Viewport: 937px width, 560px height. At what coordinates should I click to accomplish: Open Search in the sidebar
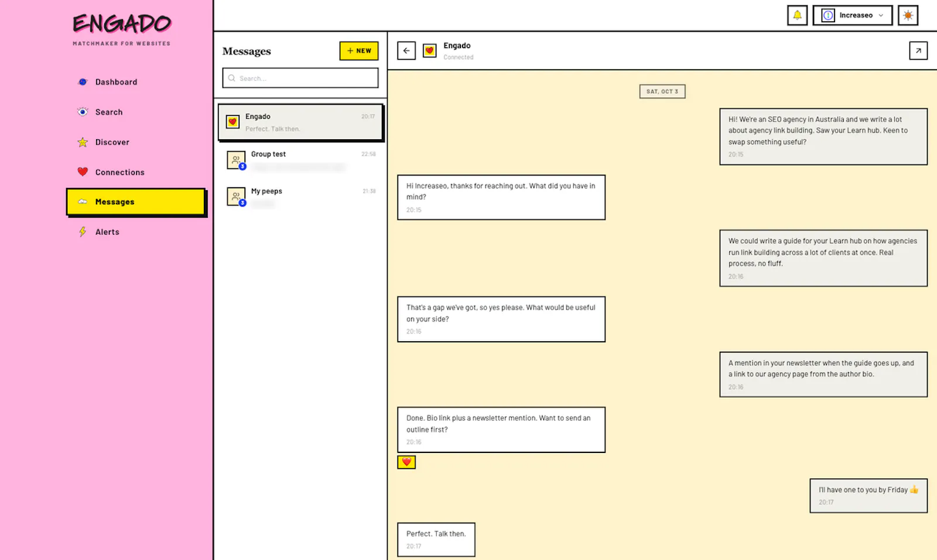(136, 112)
